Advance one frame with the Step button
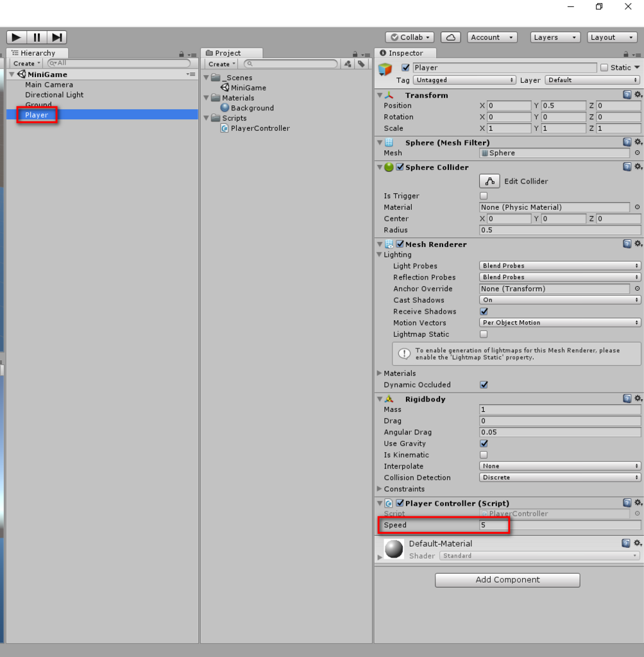 coord(57,37)
